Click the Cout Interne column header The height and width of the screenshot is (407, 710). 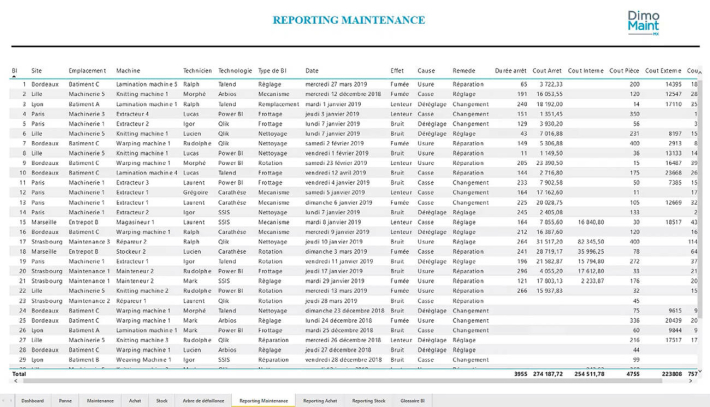tap(586, 71)
